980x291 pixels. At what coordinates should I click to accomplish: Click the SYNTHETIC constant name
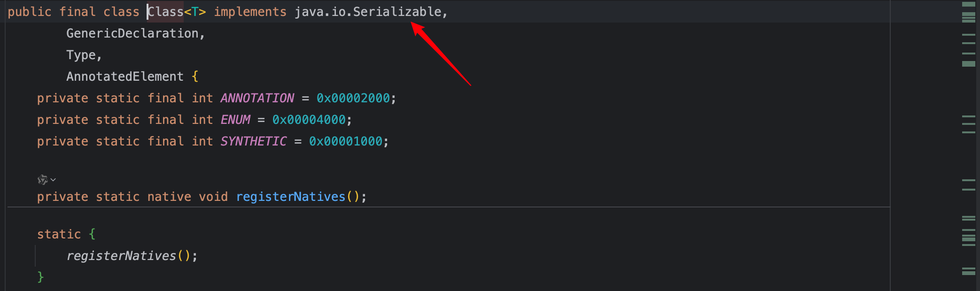(253, 141)
